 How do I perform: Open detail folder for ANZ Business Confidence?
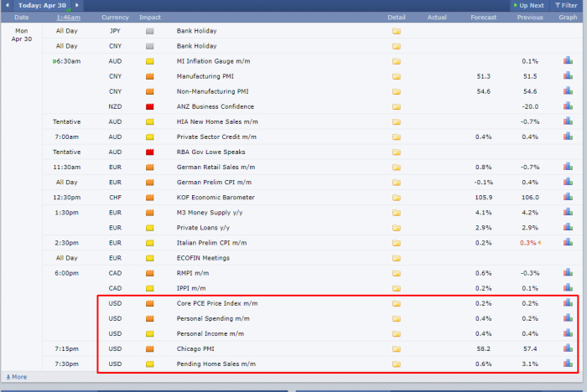pos(397,106)
